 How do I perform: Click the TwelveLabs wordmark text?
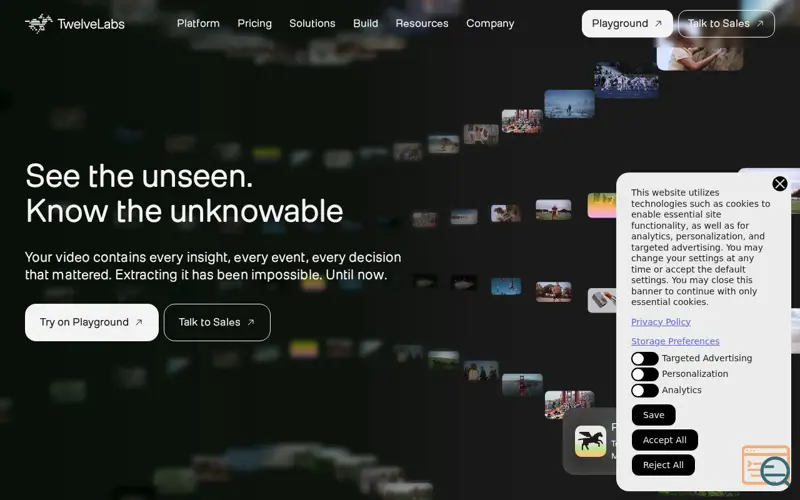(x=91, y=24)
